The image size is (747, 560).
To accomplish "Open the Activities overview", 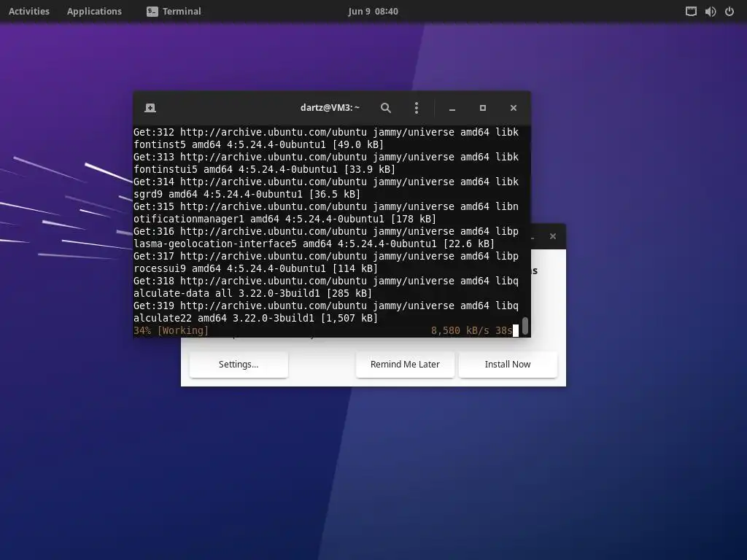I will click(29, 11).
